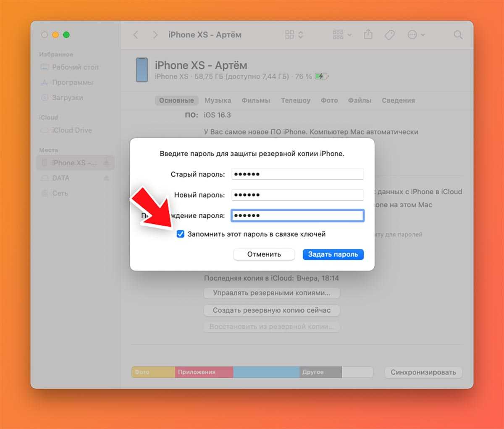
Task: Click the Новый пароль password field
Action: pos(297,195)
